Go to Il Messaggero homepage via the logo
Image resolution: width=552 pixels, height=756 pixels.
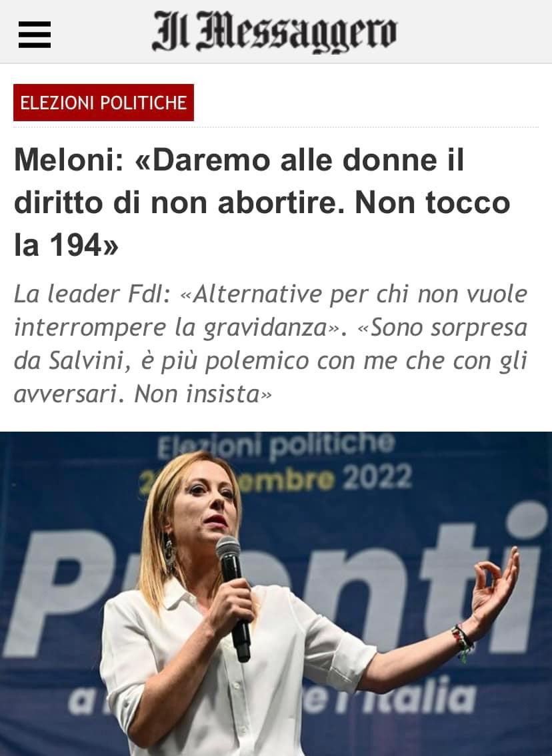(274, 32)
